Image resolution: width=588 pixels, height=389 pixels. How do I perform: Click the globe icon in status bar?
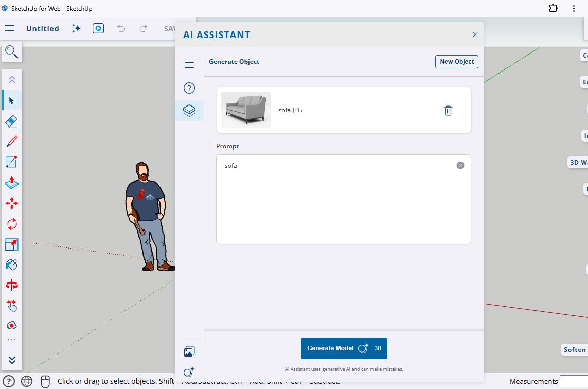coord(27,381)
